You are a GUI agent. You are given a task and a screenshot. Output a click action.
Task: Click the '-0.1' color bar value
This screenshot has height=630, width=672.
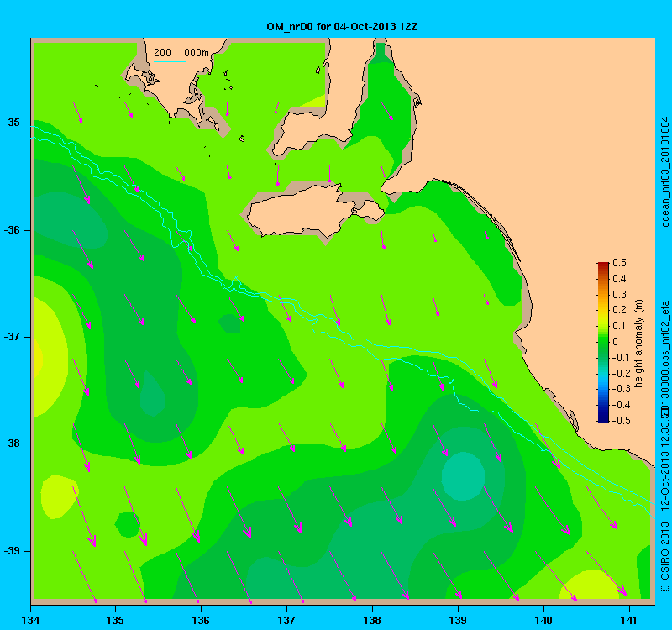[620, 358]
